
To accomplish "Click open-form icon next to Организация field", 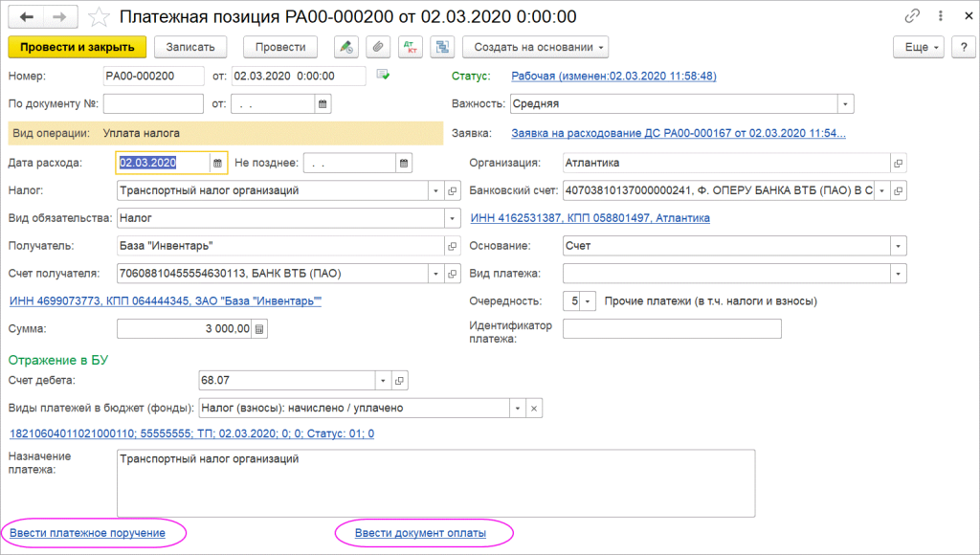I will pyautogui.click(x=898, y=164).
